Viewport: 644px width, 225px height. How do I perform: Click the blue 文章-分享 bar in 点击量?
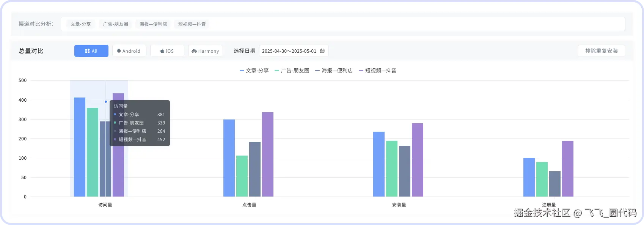[x=229, y=158]
